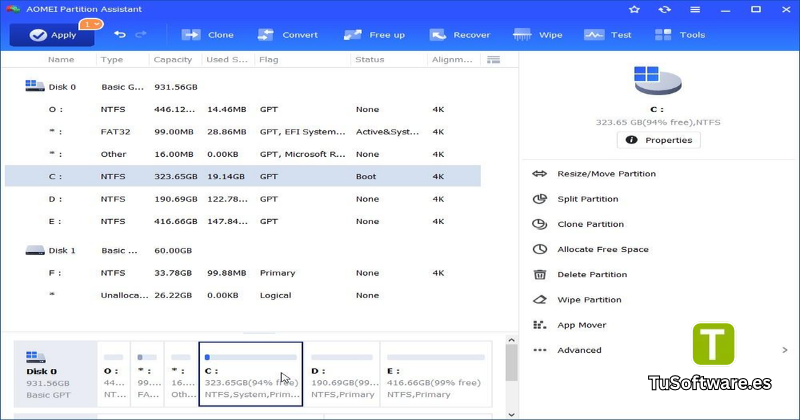Open column settings list icon
Viewport: 800px width, 420px height.
click(493, 60)
